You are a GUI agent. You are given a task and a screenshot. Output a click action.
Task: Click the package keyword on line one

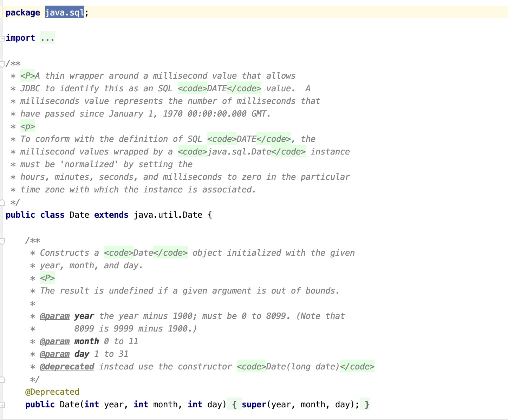tap(22, 12)
